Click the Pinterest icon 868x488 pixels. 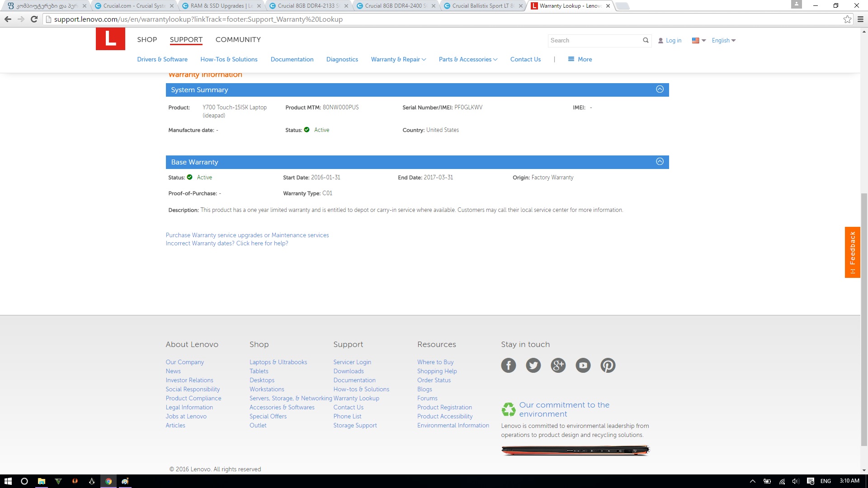[x=608, y=365]
